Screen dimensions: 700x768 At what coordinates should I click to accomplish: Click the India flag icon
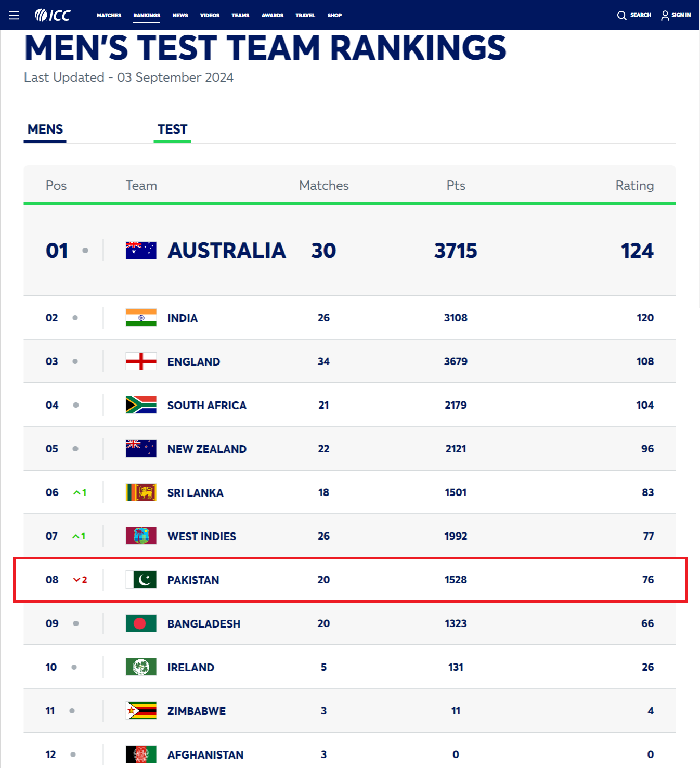pos(141,318)
